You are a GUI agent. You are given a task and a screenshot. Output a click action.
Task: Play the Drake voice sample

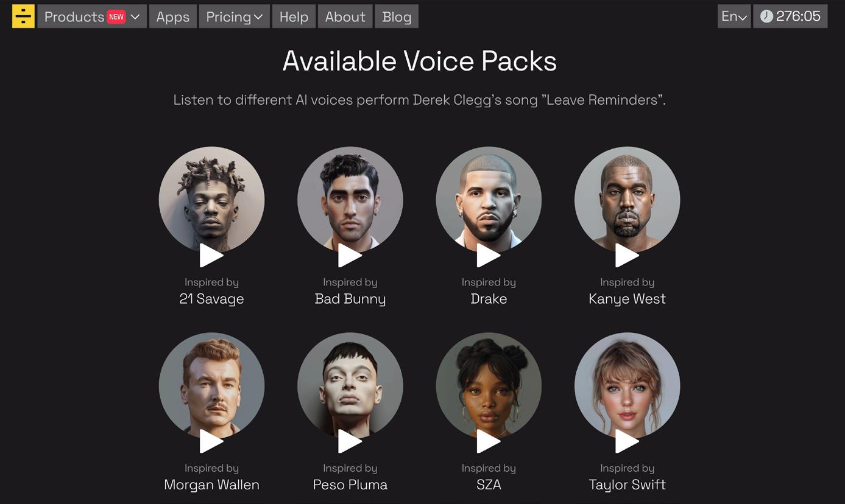pos(488,256)
